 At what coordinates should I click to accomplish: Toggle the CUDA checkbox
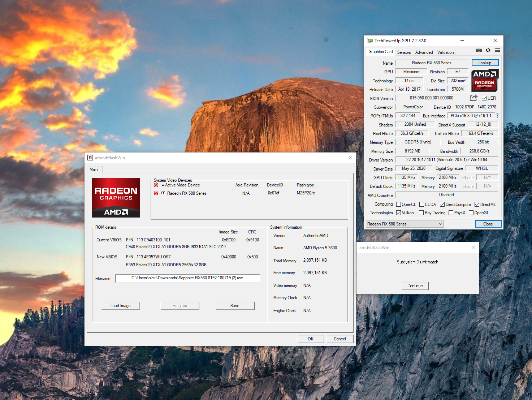coord(421,205)
